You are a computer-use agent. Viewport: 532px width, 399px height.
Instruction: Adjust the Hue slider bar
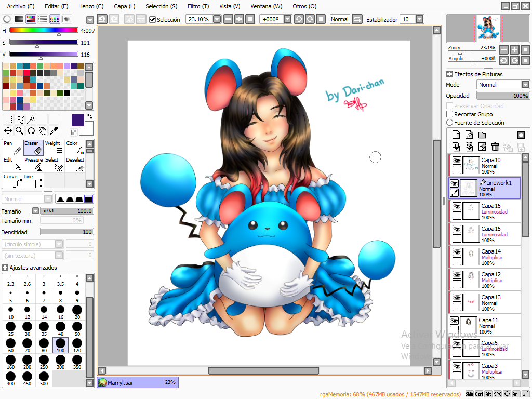(44, 30)
